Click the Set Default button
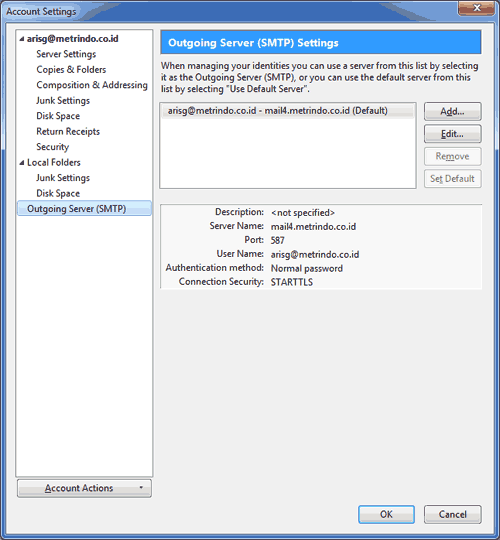500x540 pixels. (452, 179)
